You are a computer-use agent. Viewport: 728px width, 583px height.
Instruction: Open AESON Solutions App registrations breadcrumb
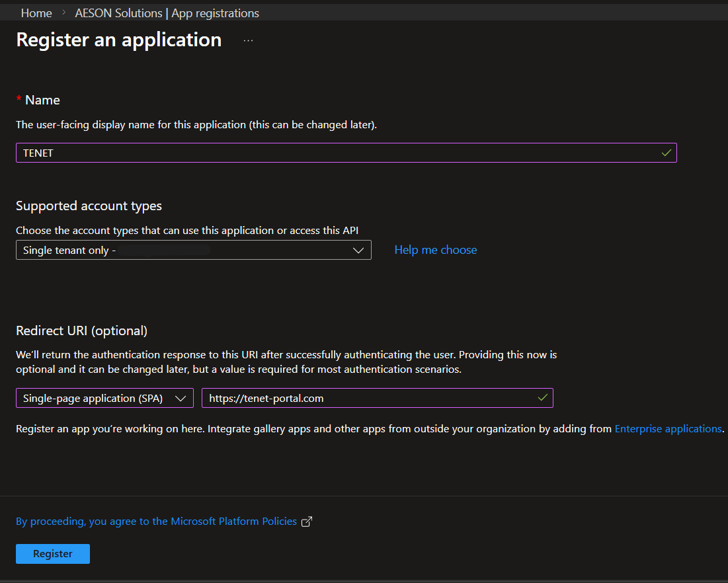167,13
